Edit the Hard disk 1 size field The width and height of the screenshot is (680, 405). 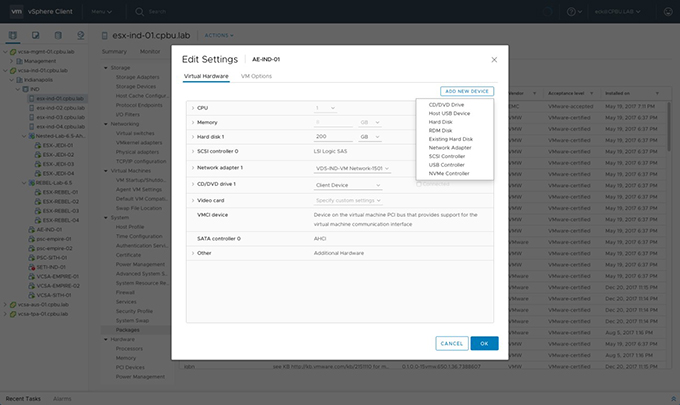333,137
